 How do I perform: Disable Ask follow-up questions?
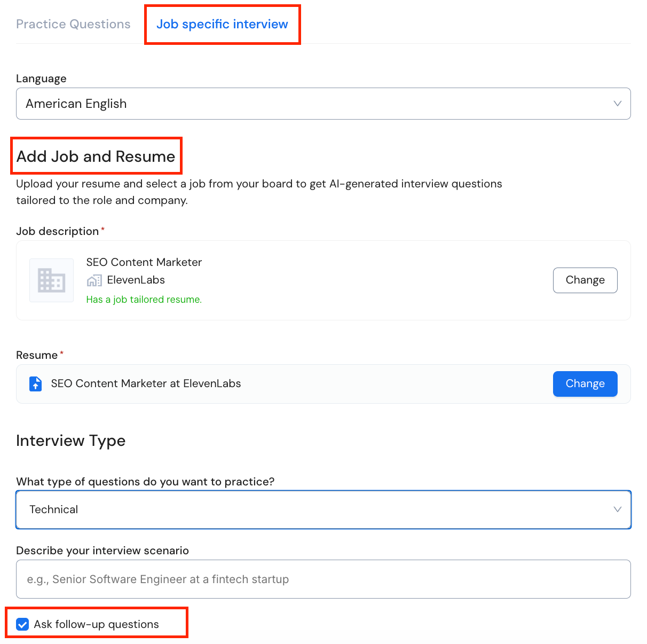tap(22, 624)
